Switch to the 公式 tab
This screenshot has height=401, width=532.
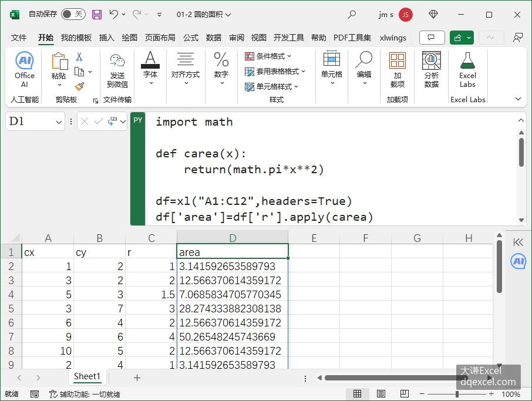coord(191,38)
